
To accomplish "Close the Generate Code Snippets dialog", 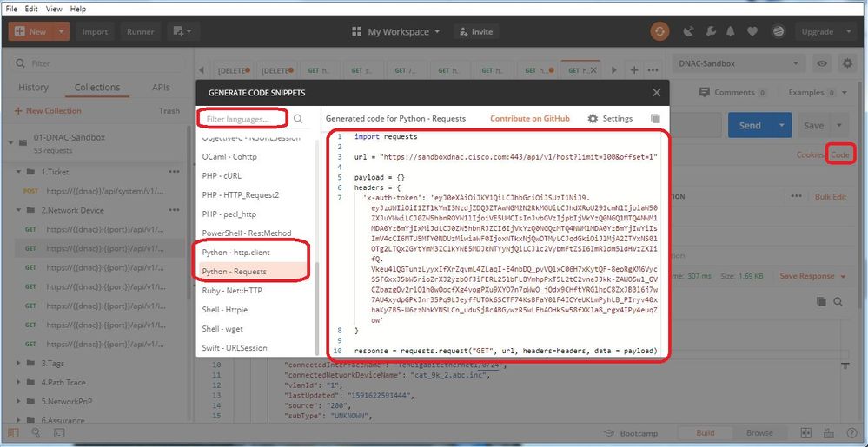I will pos(657,93).
